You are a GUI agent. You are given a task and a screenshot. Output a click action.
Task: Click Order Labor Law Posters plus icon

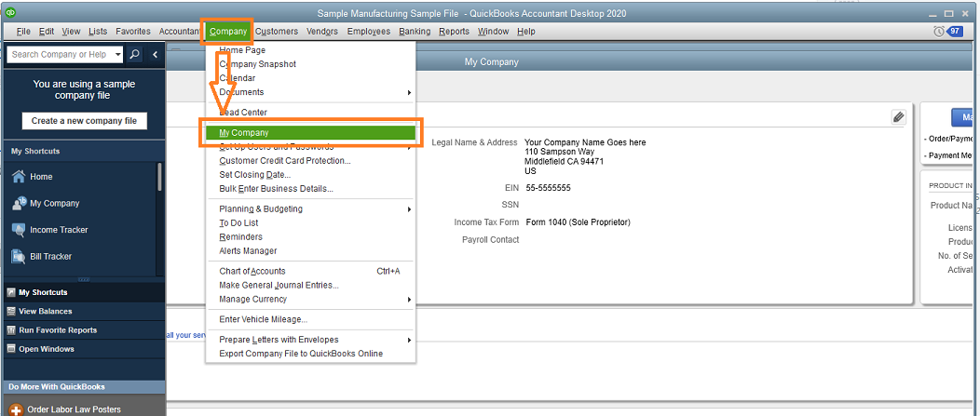(16, 409)
